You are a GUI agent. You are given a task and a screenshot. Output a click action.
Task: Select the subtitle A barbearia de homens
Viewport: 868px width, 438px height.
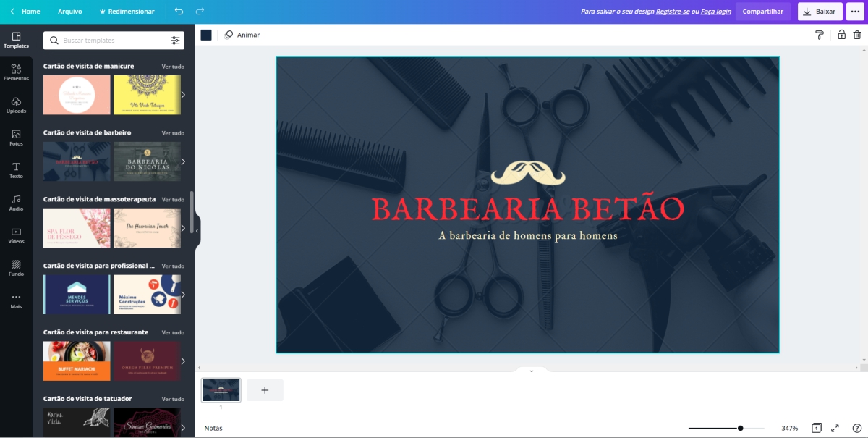[528, 235]
